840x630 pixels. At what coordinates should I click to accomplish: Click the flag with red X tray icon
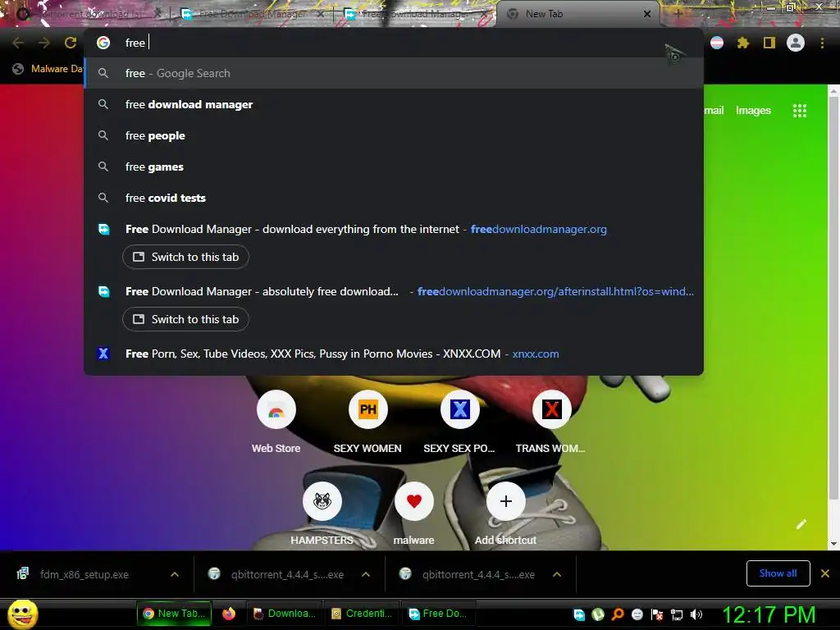tap(657, 614)
